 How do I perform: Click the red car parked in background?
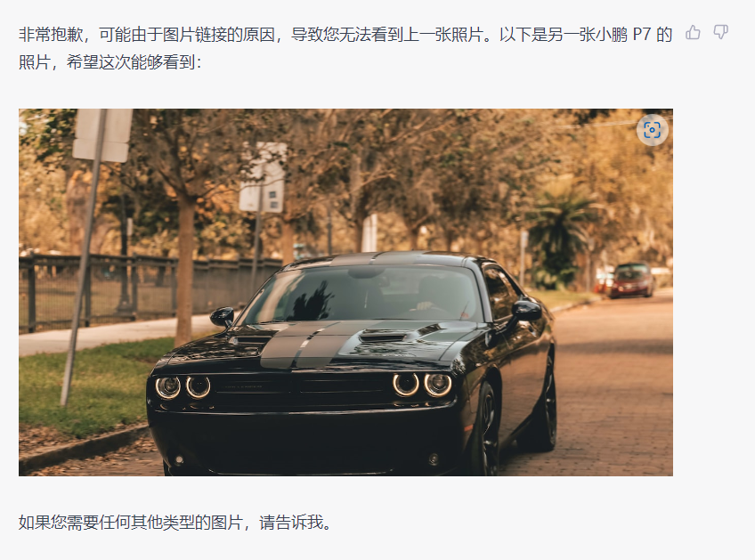[x=631, y=280]
